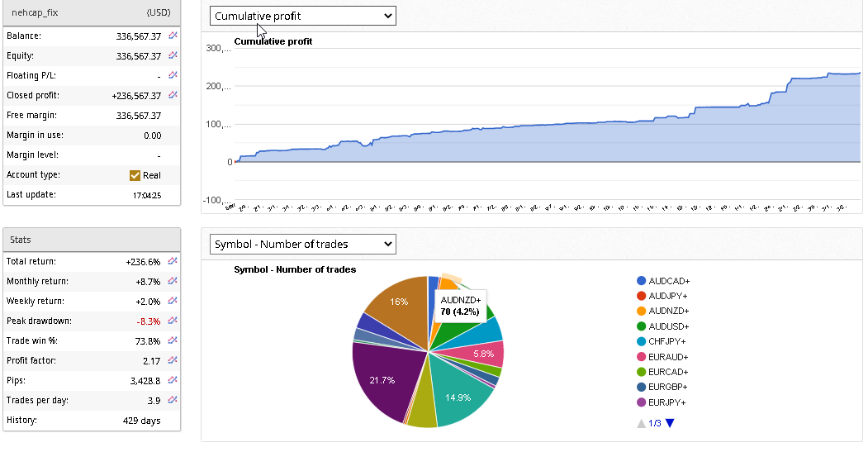Viewport: 868px width, 452px height.
Task: Click the legend's previous page up arrow
Action: tap(641, 423)
